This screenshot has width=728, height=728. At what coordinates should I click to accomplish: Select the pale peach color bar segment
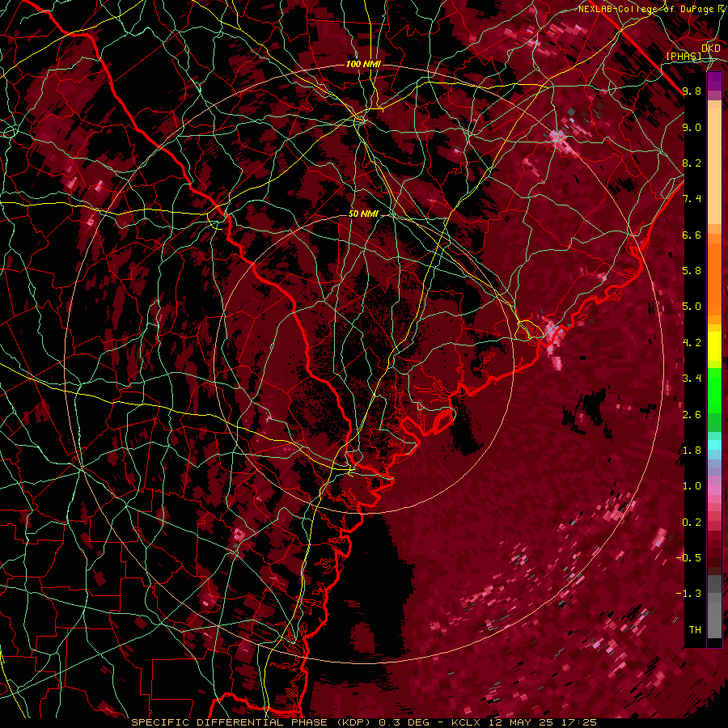714,166
